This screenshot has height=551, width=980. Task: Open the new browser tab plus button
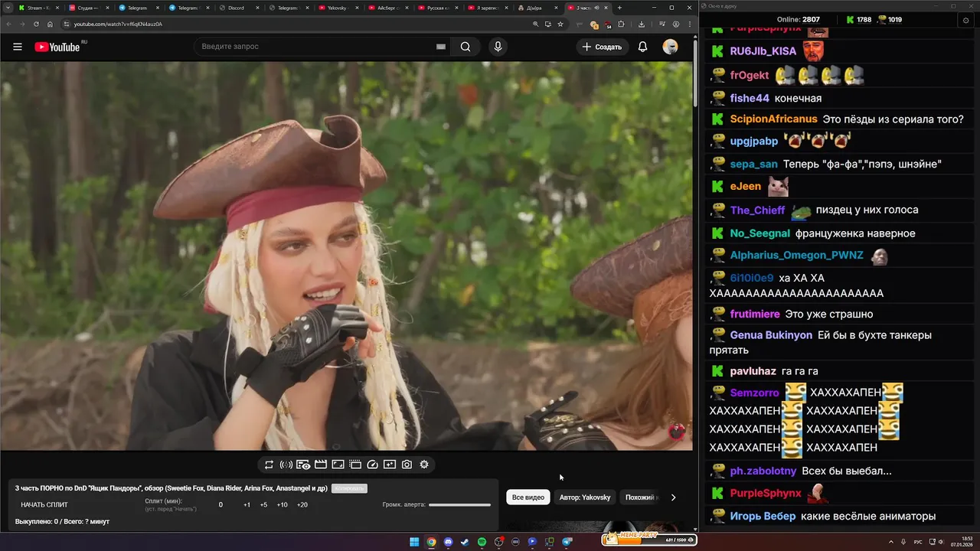tap(619, 8)
